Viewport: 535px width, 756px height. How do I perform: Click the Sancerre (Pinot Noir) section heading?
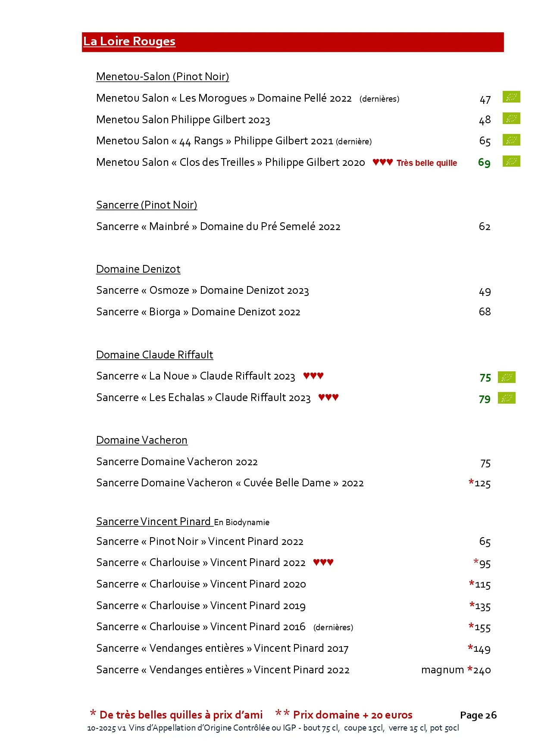pos(147,205)
